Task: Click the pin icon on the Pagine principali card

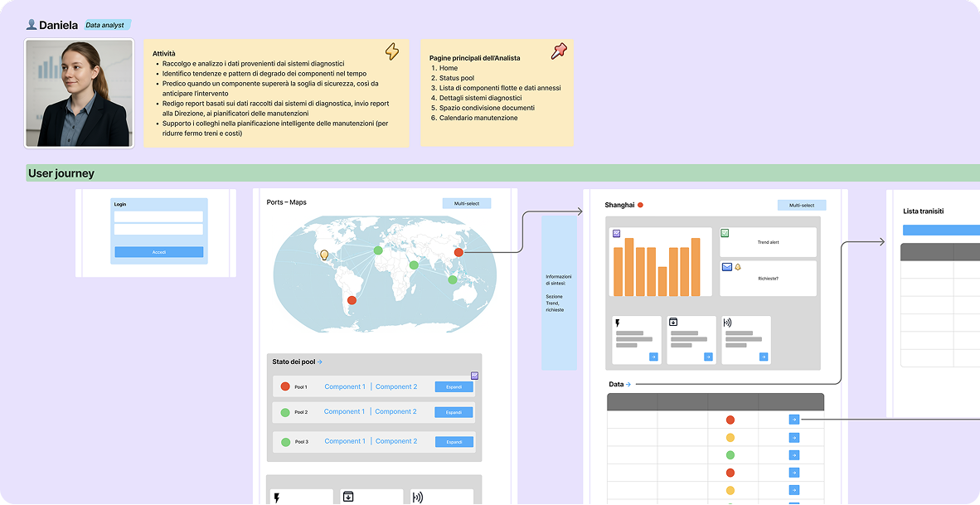Action: tap(560, 51)
